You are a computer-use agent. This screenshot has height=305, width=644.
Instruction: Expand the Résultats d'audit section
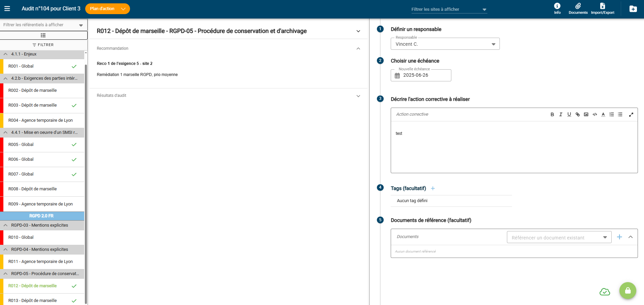358,96
